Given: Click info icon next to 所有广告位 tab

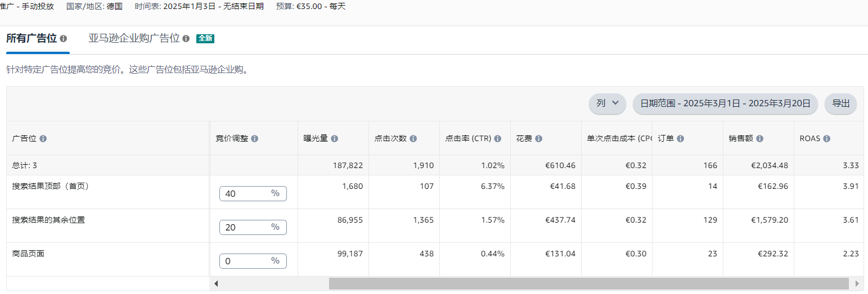Looking at the screenshot, I should [64, 39].
